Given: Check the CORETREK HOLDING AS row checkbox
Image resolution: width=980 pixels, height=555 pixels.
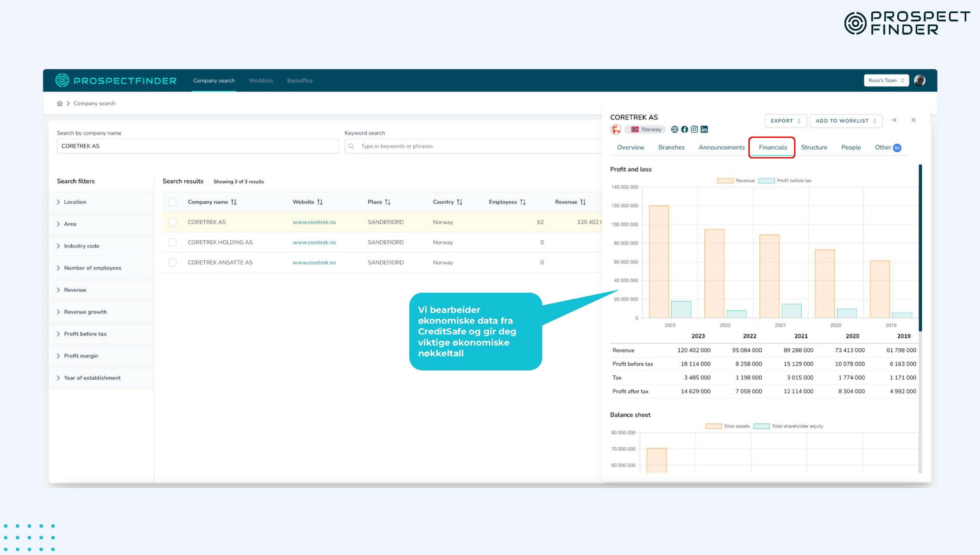Looking at the screenshot, I should [172, 242].
